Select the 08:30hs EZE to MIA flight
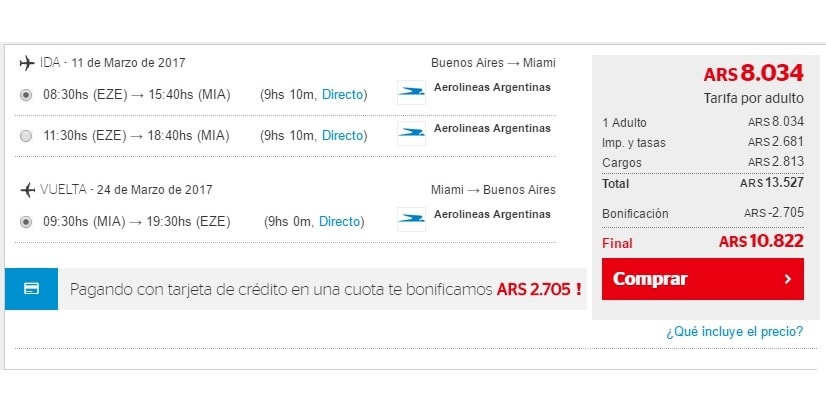This screenshot has height=414, width=826. [x=26, y=95]
